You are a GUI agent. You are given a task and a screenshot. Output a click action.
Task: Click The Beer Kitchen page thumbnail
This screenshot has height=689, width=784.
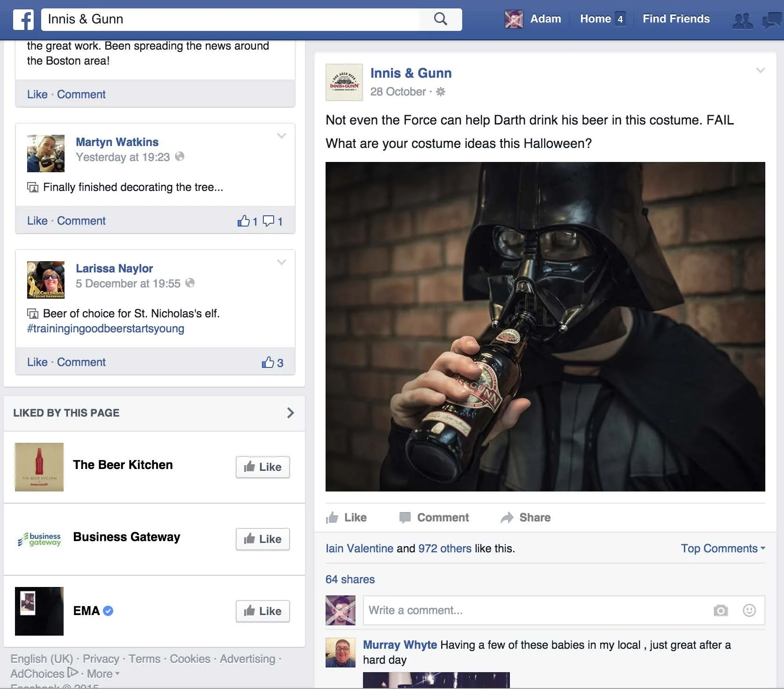pos(39,467)
